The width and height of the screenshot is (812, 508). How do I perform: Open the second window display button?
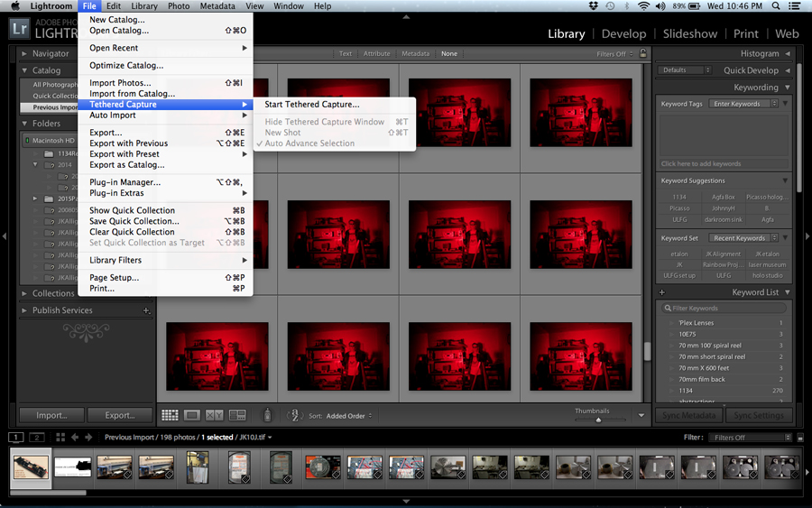[36, 438]
